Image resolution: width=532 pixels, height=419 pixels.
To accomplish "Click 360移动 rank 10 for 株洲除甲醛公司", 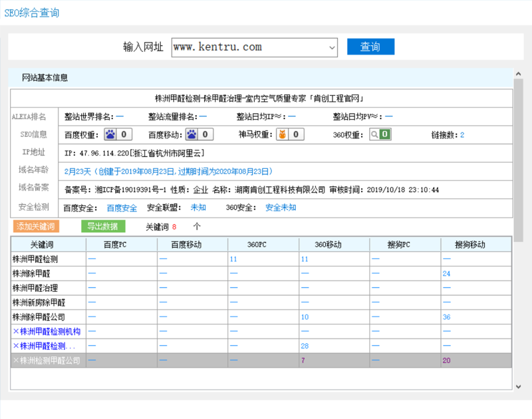I will (x=305, y=317).
